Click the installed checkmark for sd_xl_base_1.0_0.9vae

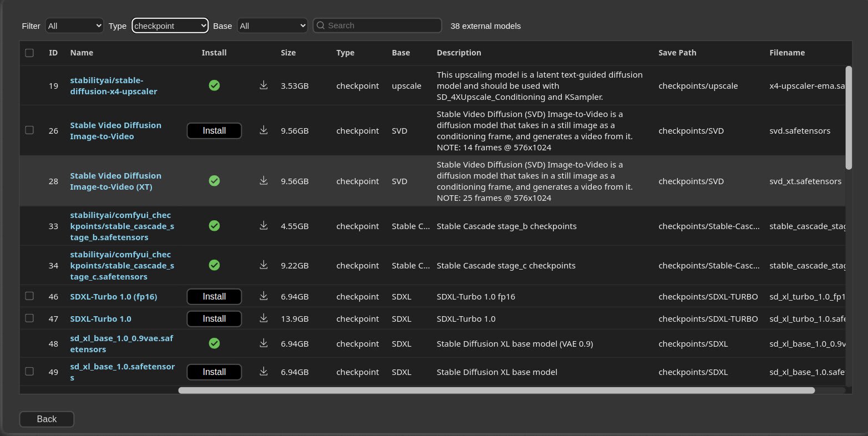pos(214,343)
